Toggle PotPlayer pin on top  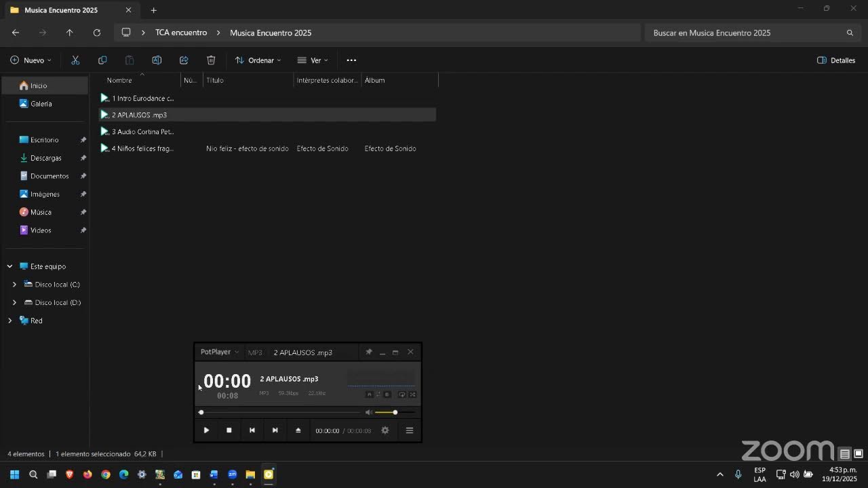coord(369,352)
